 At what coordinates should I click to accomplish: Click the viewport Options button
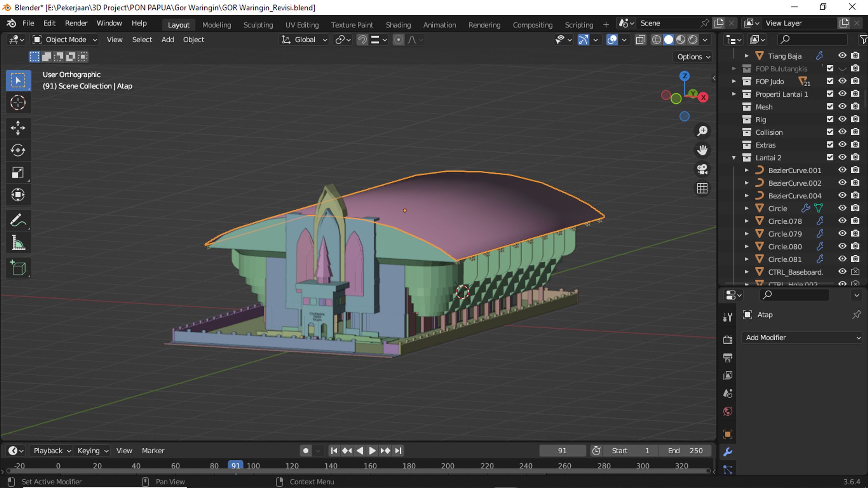tap(693, 57)
